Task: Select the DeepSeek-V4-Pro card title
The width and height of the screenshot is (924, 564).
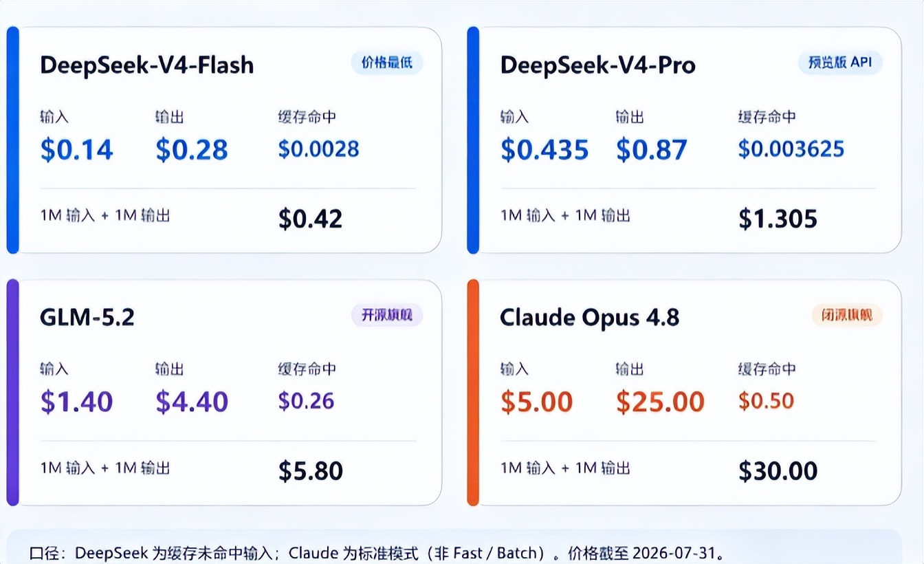Action: [x=598, y=65]
